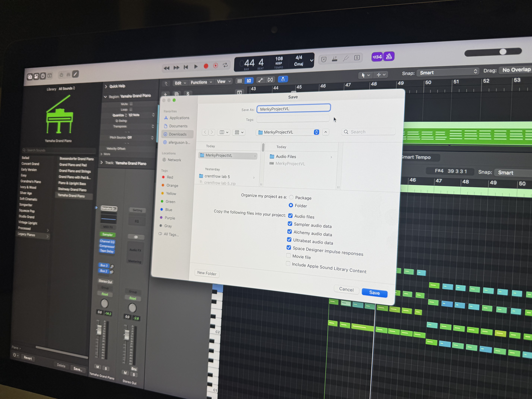Click the Rewind transport button
Image resolution: width=532 pixels, height=399 pixels.
pos(166,68)
